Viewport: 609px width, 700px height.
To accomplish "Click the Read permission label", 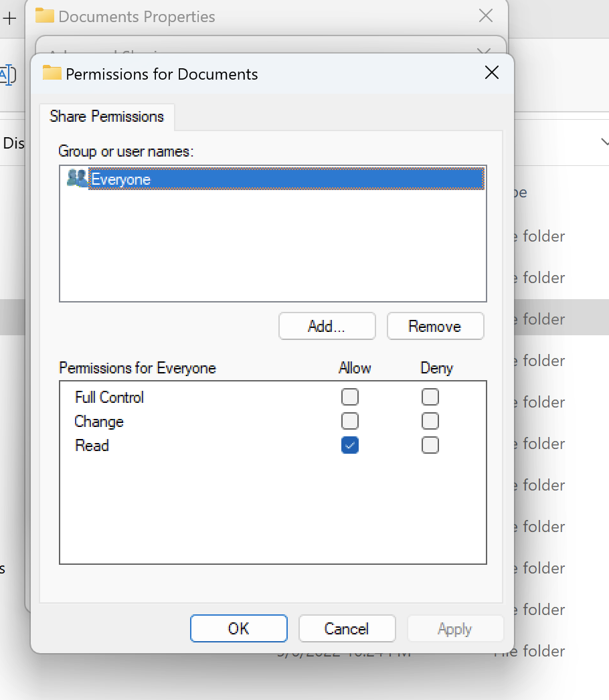I will click(92, 446).
